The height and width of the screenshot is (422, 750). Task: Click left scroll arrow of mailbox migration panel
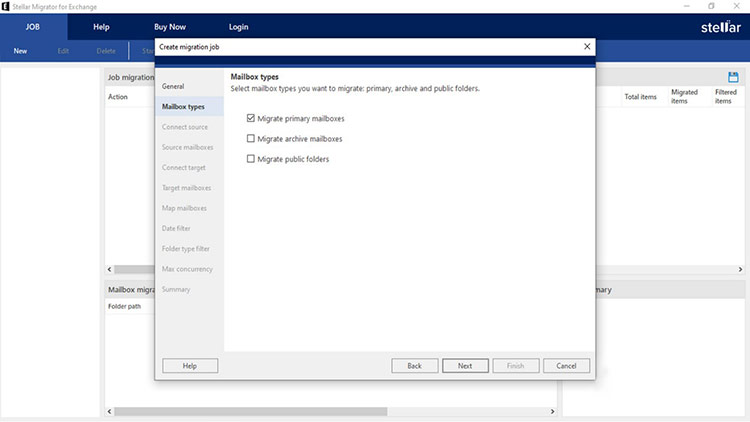coord(110,411)
